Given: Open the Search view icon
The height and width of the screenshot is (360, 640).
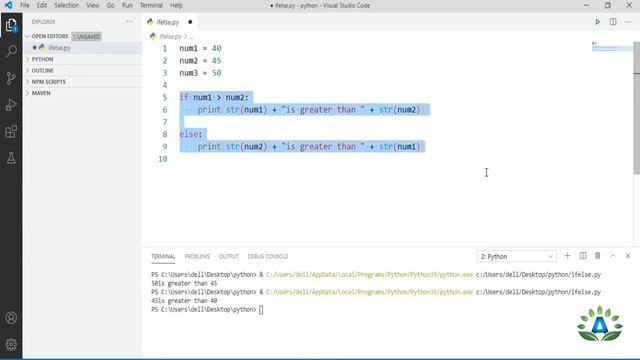Looking at the screenshot, I should coord(11,51).
